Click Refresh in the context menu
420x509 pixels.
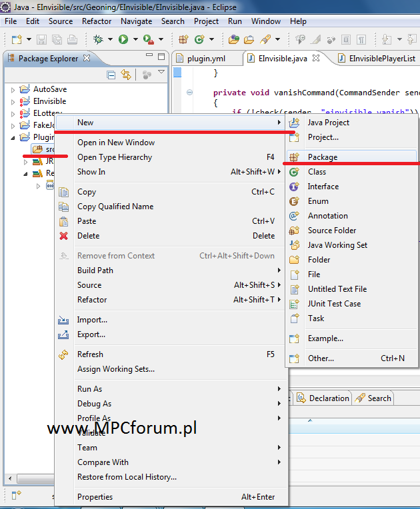pos(171,354)
